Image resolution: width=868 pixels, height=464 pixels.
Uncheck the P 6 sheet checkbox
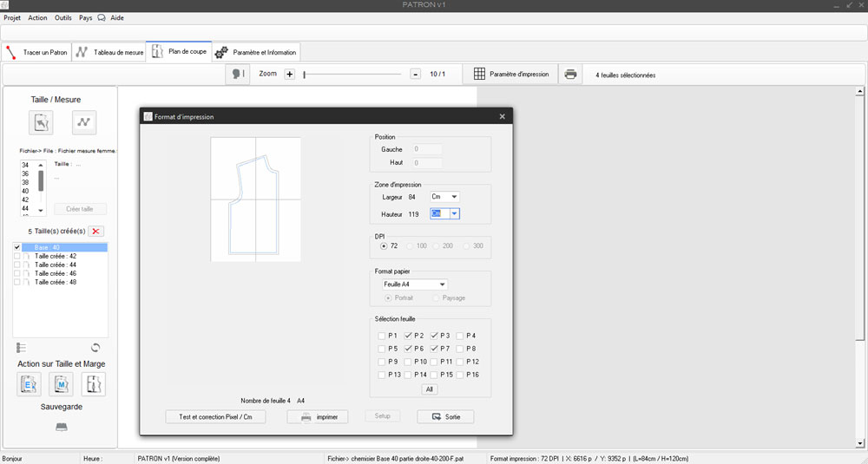tap(408, 349)
